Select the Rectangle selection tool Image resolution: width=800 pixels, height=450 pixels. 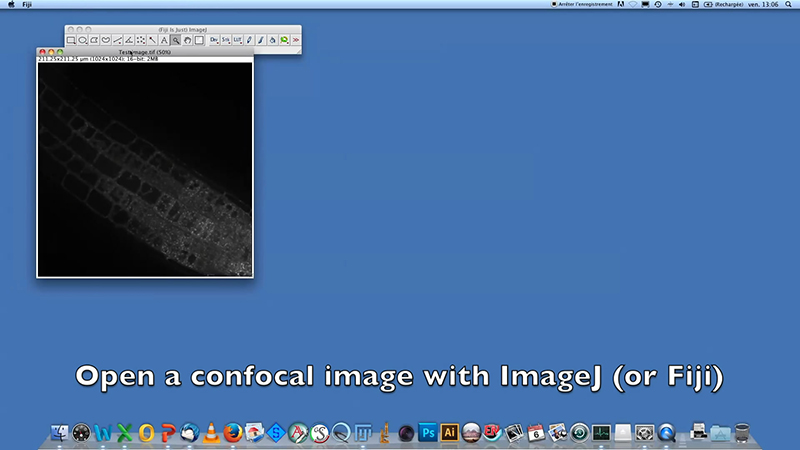point(71,40)
